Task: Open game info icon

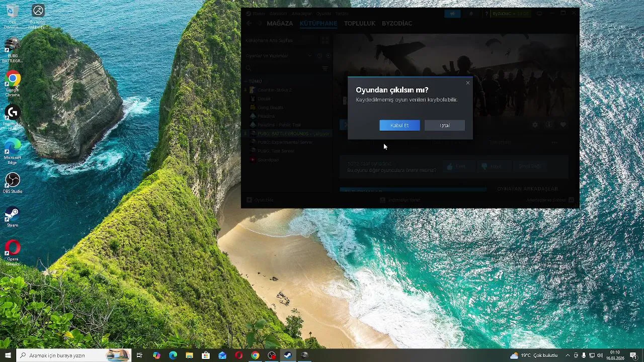Action: 549,125
